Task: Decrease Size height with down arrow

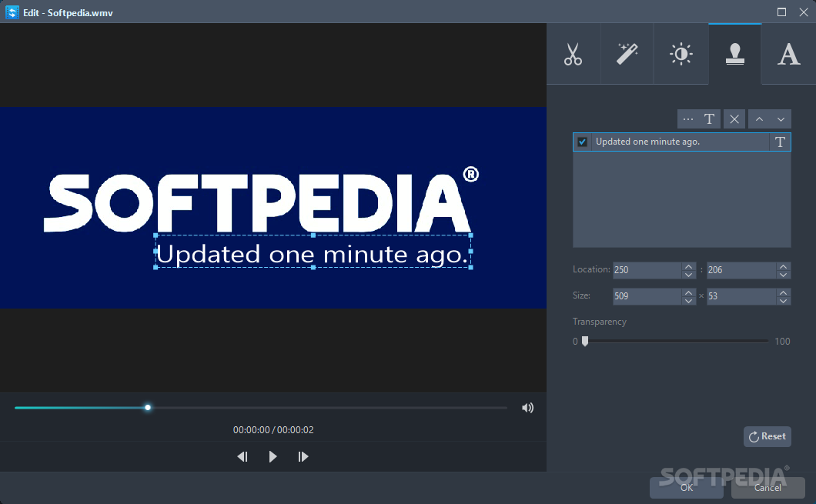Action: (x=783, y=300)
